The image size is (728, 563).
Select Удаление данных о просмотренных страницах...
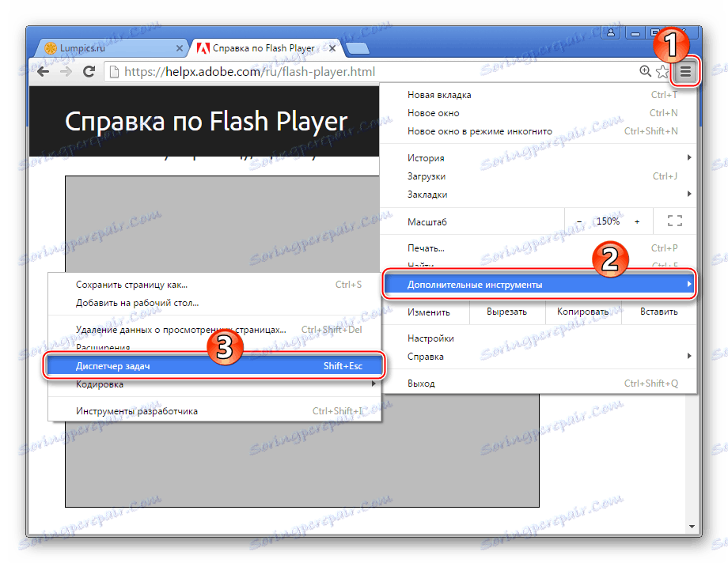[214, 330]
